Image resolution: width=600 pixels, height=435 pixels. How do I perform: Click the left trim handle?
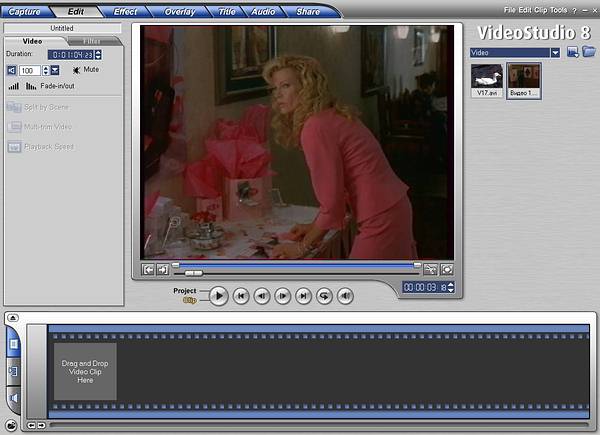click(x=175, y=264)
